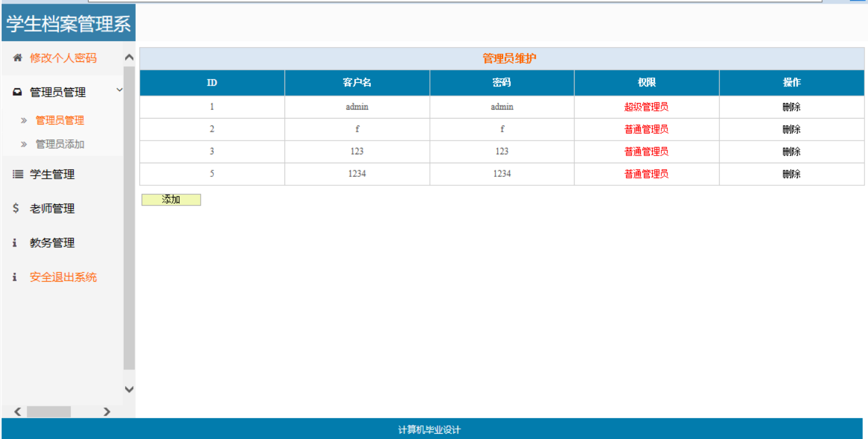Click 普通管理员 in user 1234 row

click(x=647, y=174)
